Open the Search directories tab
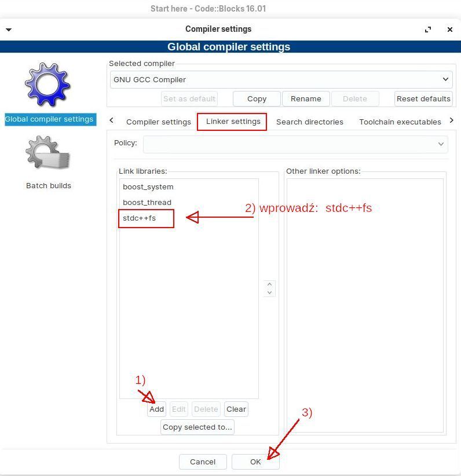The width and height of the screenshot is (461, 476). click(x=309, y=122)
